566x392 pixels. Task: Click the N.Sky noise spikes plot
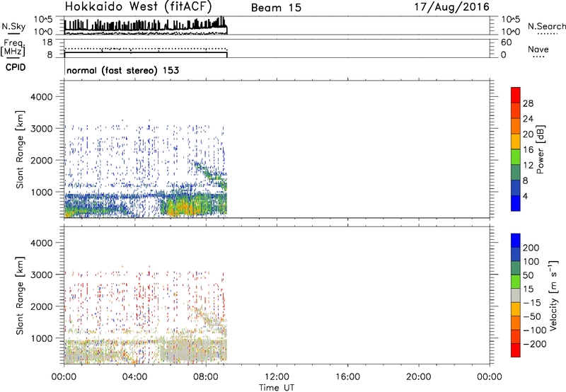pos(146,25)
